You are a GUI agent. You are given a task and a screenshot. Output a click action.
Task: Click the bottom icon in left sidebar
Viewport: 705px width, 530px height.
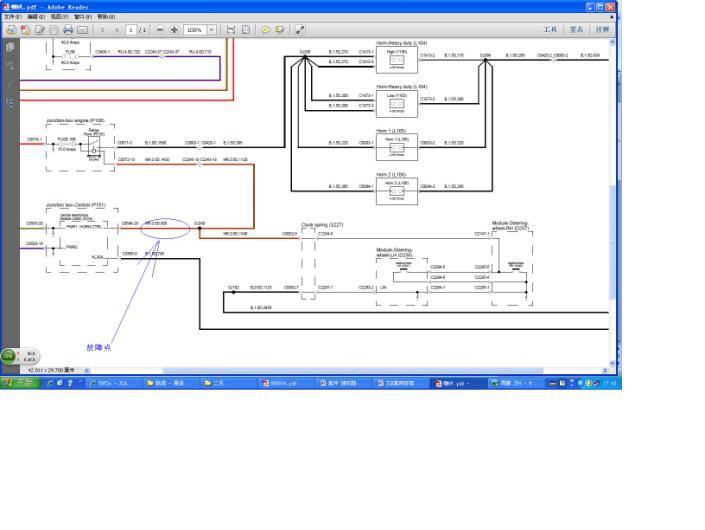[10, 103]
